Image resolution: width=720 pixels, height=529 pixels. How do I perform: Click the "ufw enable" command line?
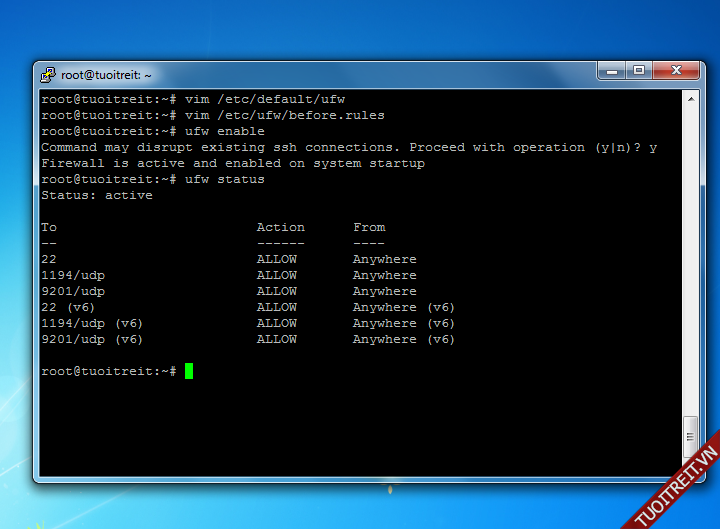tap(225, 131)
